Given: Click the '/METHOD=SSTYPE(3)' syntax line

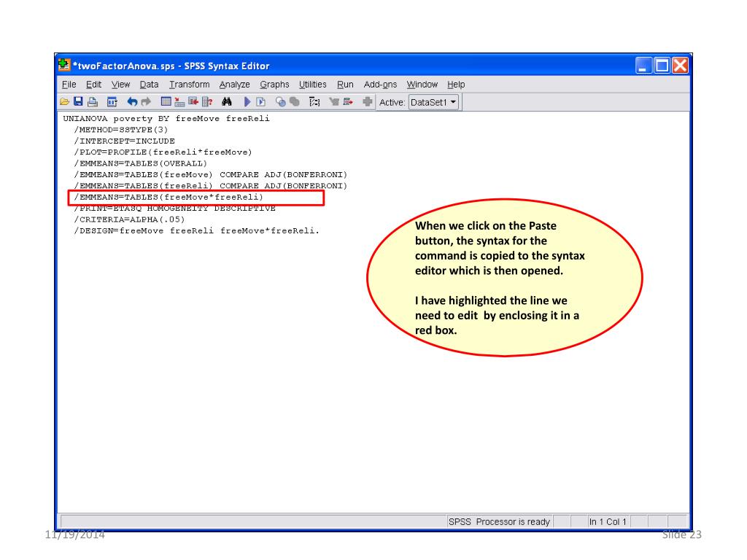Looking at the screenshot, I should click(121, 130).
